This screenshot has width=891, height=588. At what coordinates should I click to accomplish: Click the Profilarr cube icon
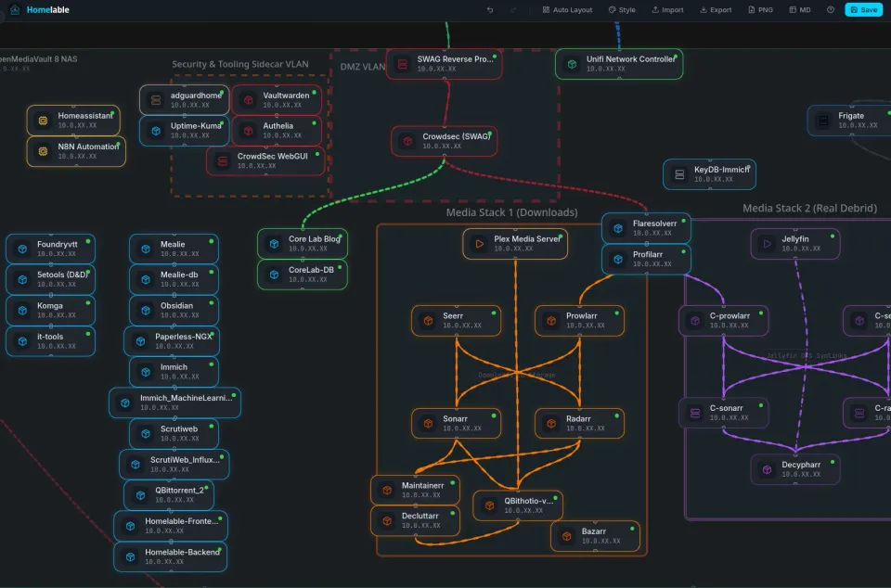point(618,260)
